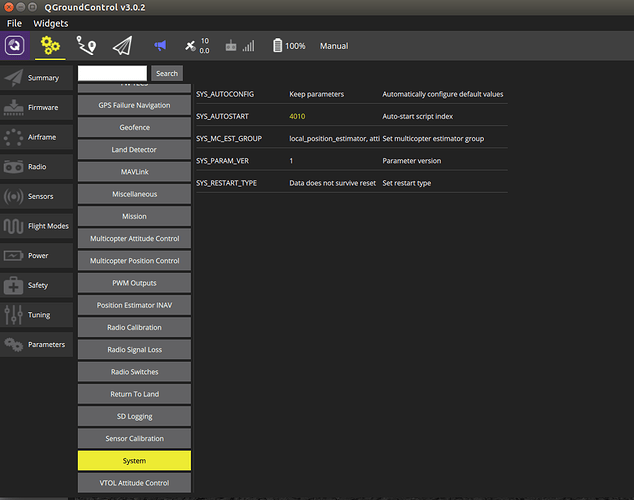Screen dimensions: 634x500
Task: Open the Airframe setup page
Action: [x=36, y=137]
